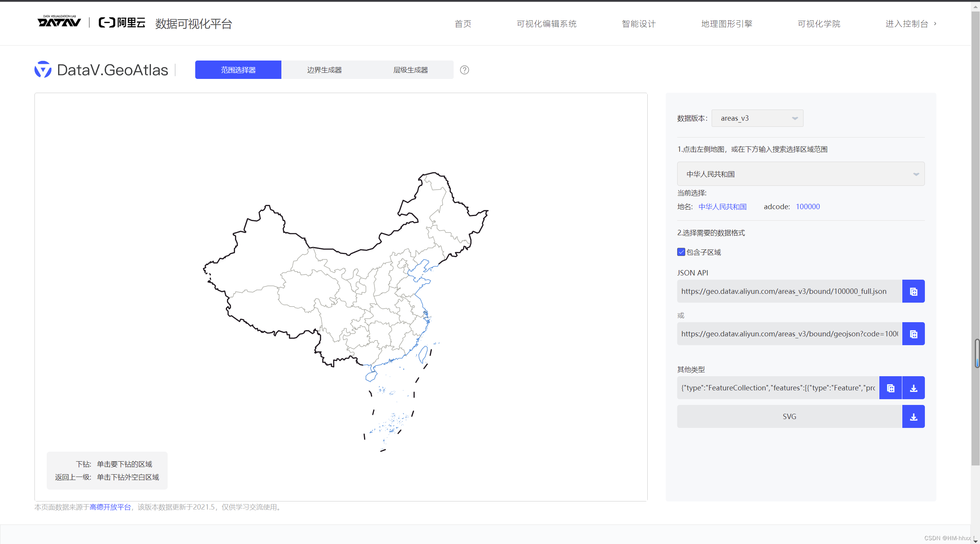Open 地理图形引擎 navigation item

coord(727,24)
